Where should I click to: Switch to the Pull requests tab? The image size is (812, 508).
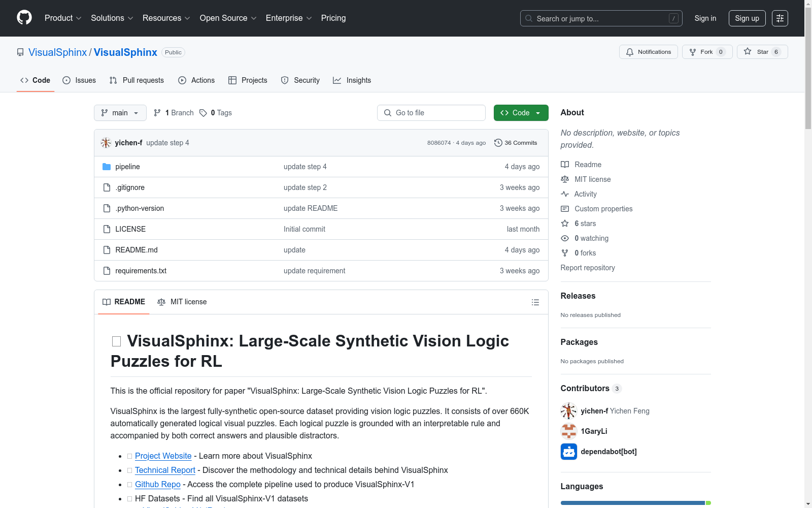137,80
